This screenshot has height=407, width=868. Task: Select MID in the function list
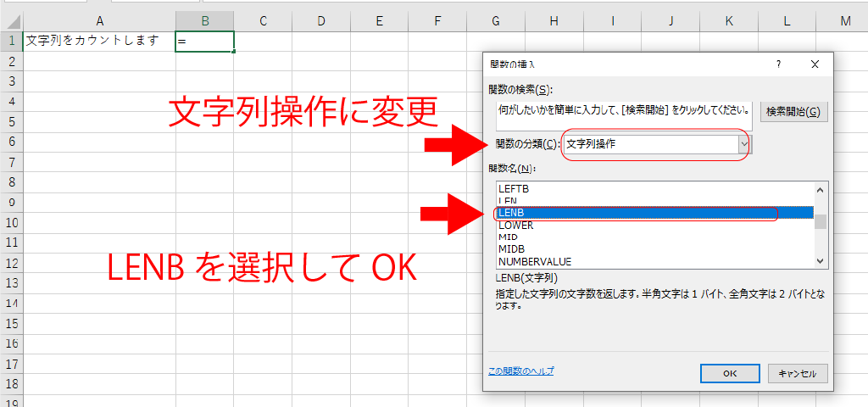[x=509, y=237]
